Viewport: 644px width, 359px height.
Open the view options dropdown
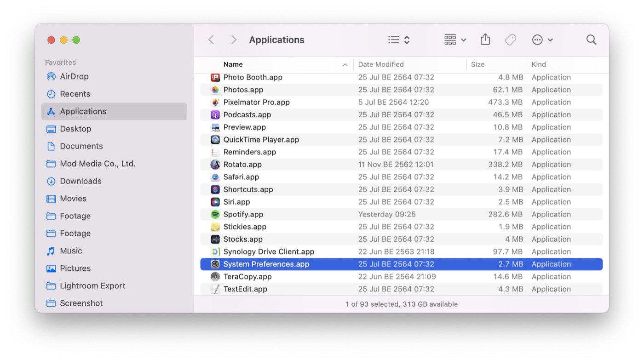click(x=398, y=40)
